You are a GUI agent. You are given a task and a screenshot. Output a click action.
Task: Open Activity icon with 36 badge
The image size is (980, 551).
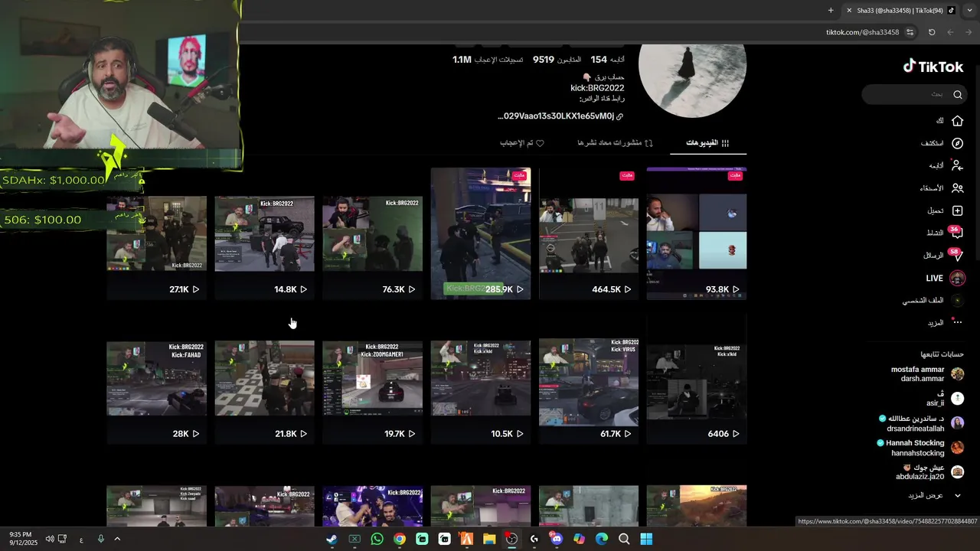tap(956, 233)
